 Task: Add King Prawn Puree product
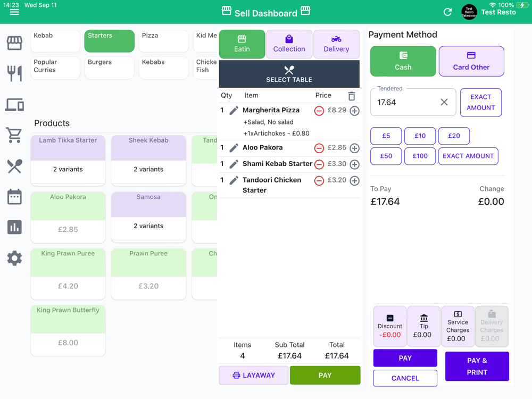68,274
